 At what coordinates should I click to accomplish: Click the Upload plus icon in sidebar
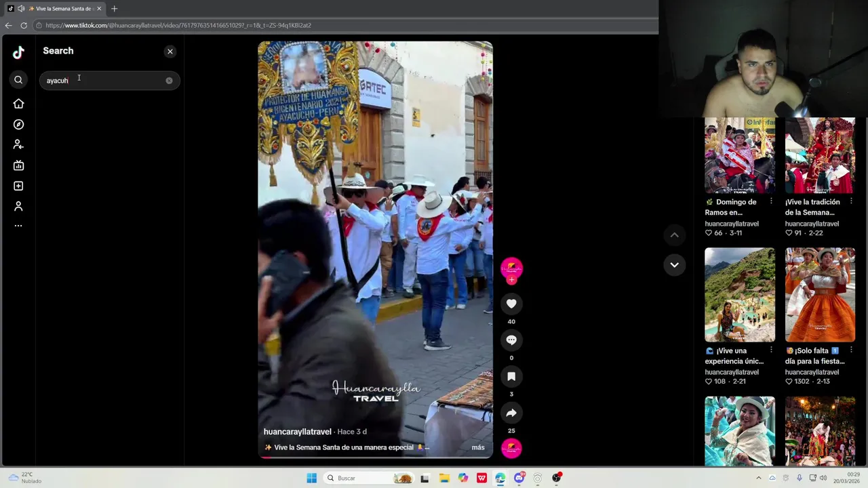(18, 186)
